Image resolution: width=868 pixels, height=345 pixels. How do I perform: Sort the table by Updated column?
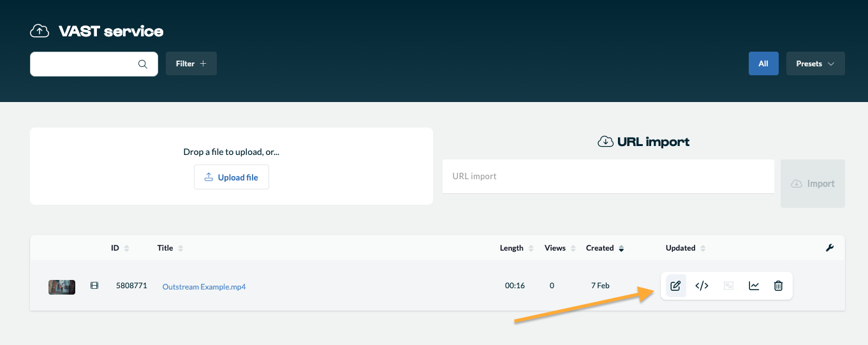pyautogui.click(x=686, y=248)
